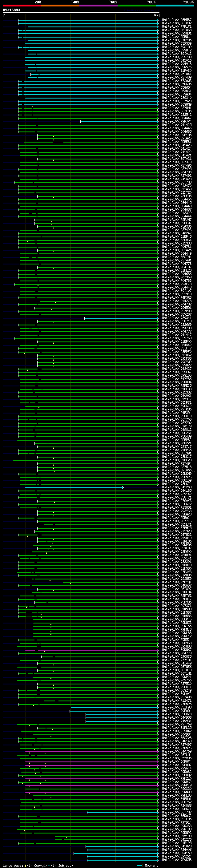Select the UniRef100_Q42016 label
Viewport: 197px width, 868px height.
tap(176, 60)
